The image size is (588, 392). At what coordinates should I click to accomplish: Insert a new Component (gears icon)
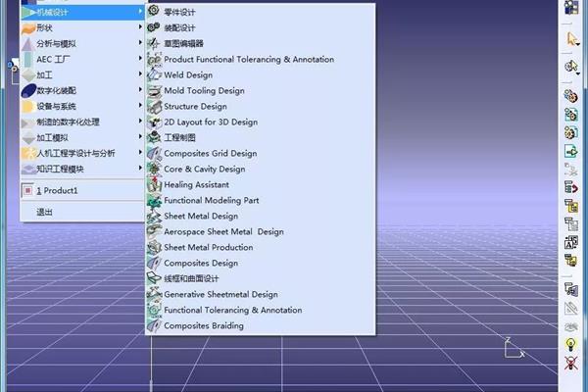570,96
